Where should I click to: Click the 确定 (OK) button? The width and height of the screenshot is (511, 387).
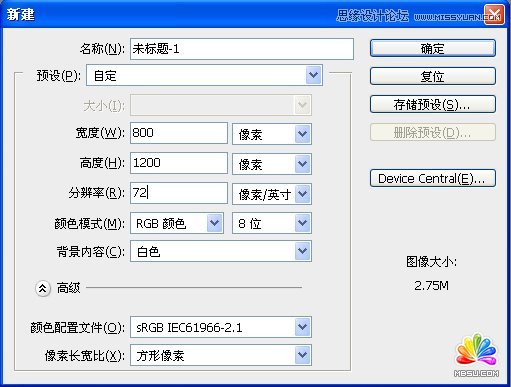(433, 49)
